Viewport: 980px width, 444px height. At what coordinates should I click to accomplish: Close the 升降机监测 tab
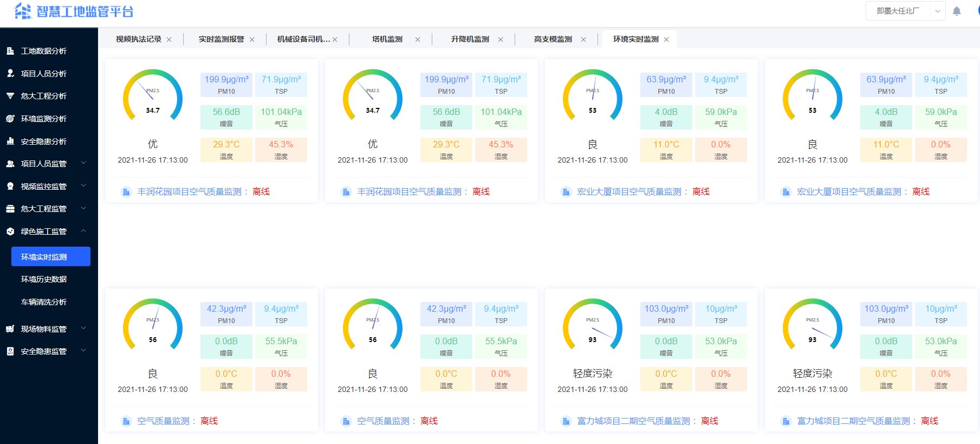click(501, 40)
